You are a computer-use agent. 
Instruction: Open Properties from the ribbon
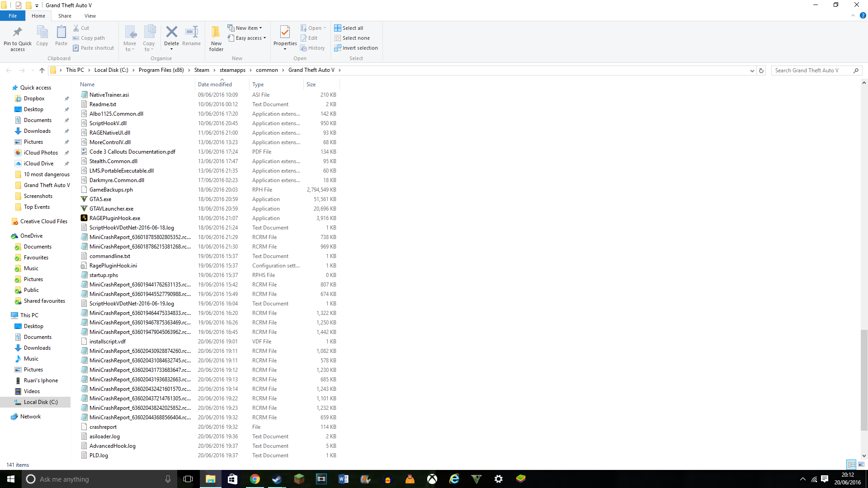tap(285, 33)
